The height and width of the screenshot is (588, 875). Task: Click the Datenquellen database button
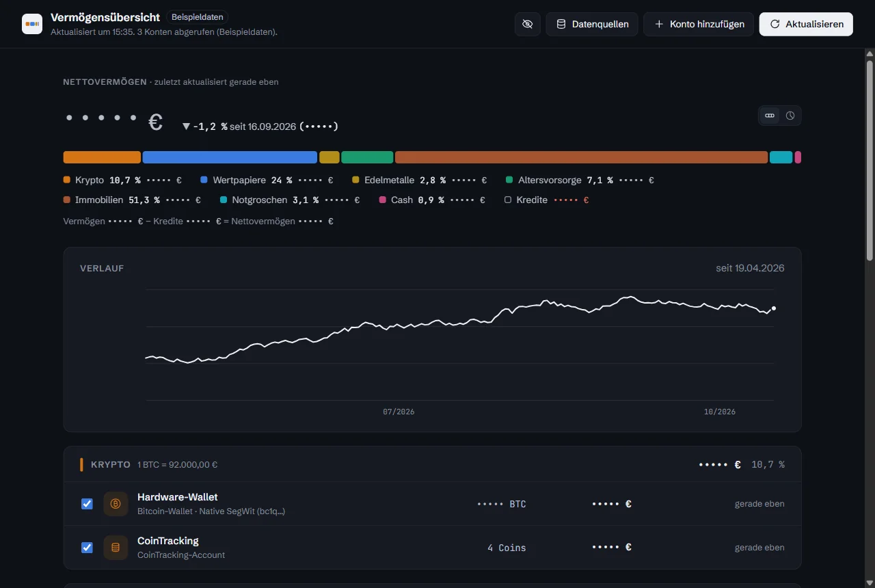pos(592,24)
